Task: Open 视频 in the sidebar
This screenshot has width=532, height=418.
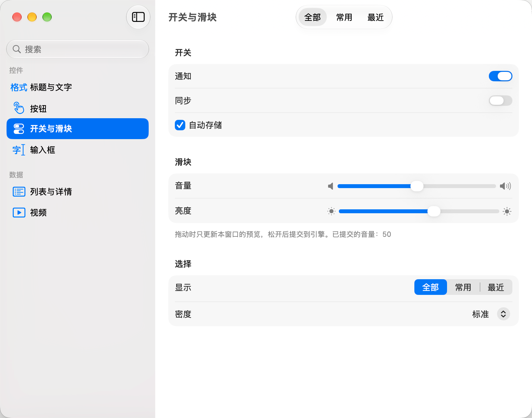Action: (x=77, y=213)
